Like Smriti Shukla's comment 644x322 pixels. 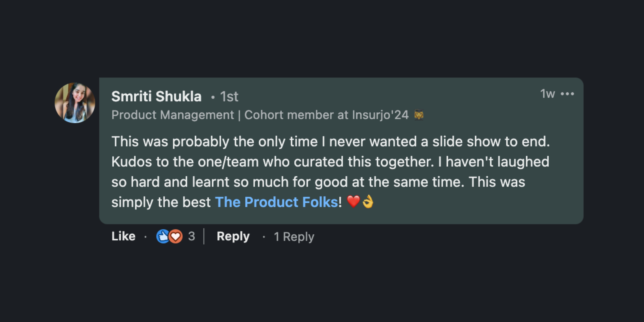123,236
